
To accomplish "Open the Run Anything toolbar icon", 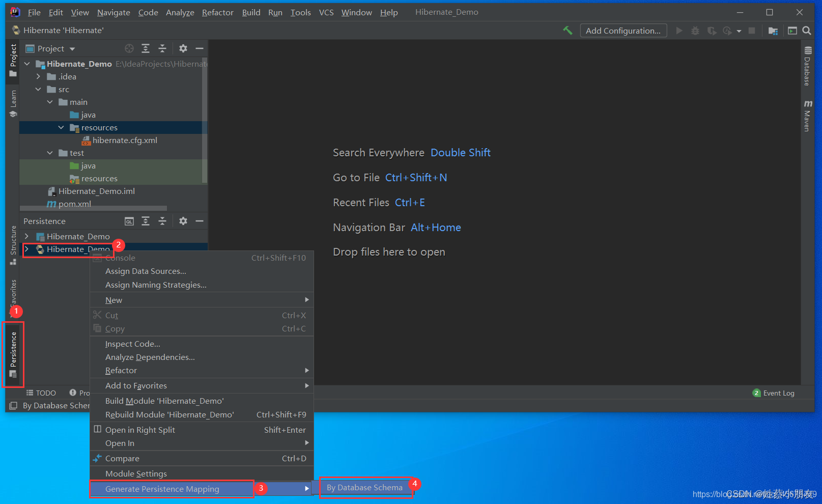I will pos(792,31).
